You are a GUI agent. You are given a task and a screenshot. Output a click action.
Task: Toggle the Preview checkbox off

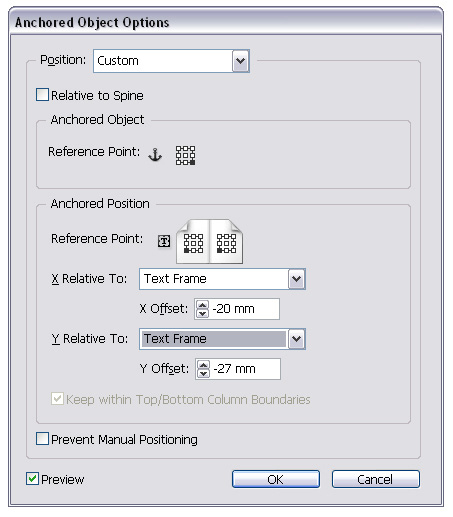tap(32, 479)
